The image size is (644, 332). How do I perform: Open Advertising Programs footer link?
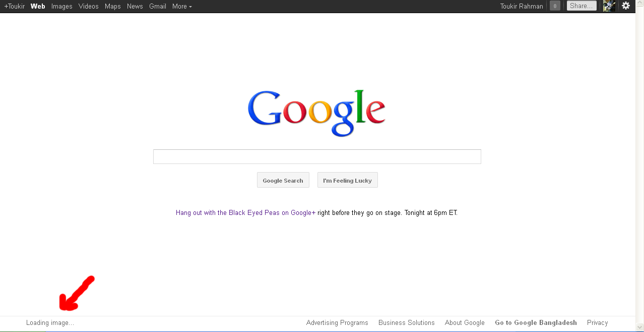337,323
